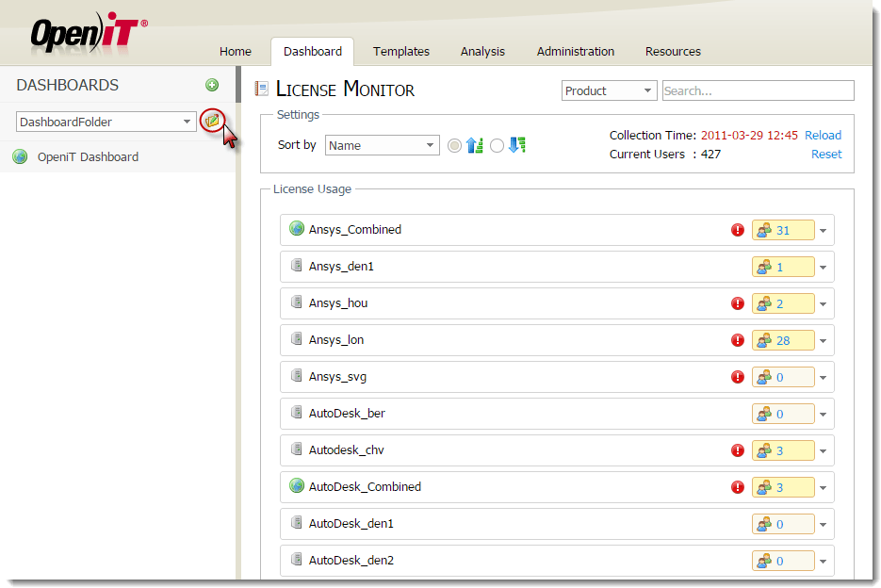Image resolution: width=881 pixels, height=588 pixels.
Task: Open the OpeniT Dashboard entry
Action: 89,156
